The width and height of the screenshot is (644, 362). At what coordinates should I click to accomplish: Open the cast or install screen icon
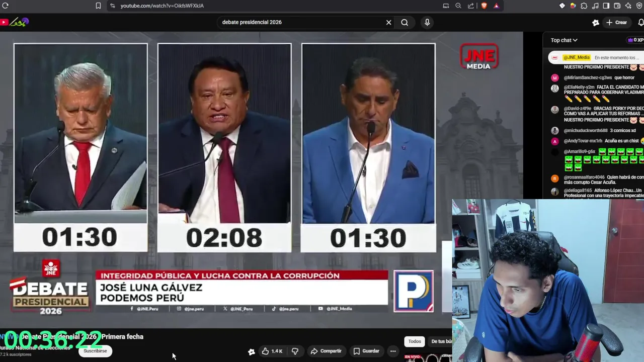[446, 6]
